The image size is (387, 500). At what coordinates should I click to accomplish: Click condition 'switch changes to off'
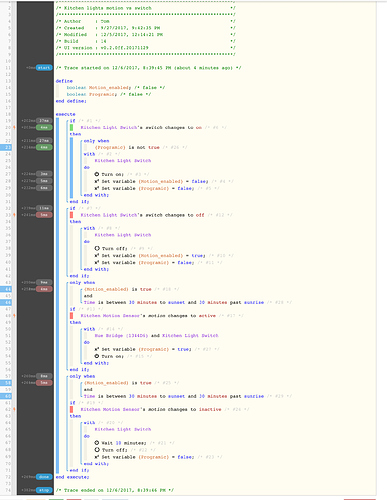point(142,215)
